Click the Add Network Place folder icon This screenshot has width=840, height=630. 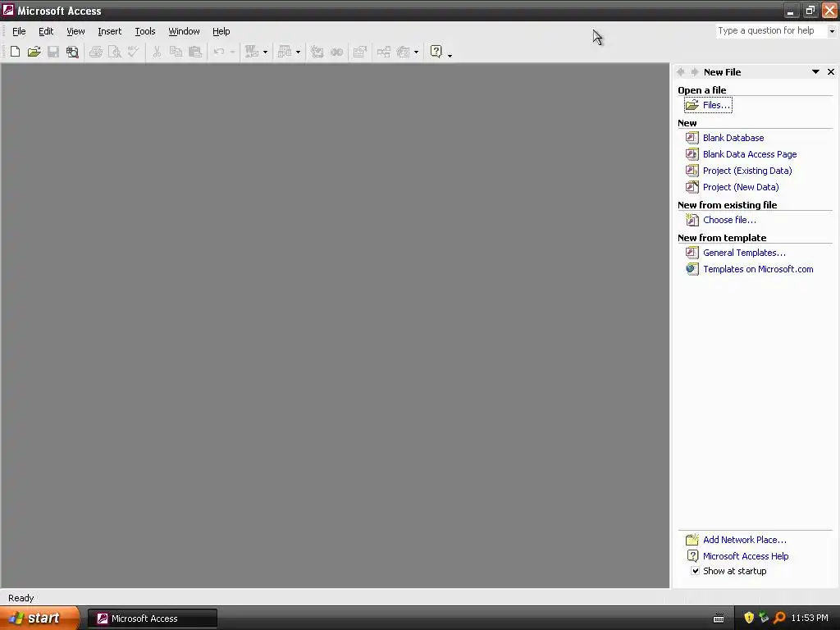pyautogui.click(x=692, y=540)
